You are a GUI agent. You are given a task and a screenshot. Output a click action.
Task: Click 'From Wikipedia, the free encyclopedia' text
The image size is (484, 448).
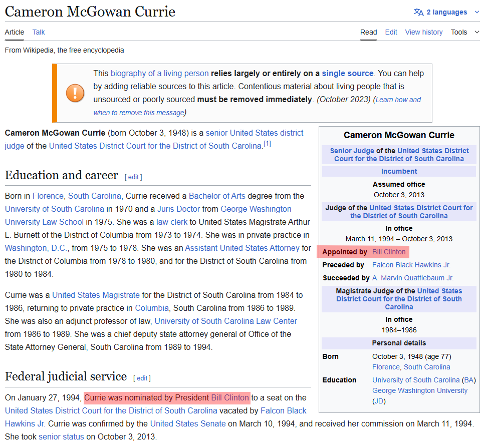click(x=64, y=50)
